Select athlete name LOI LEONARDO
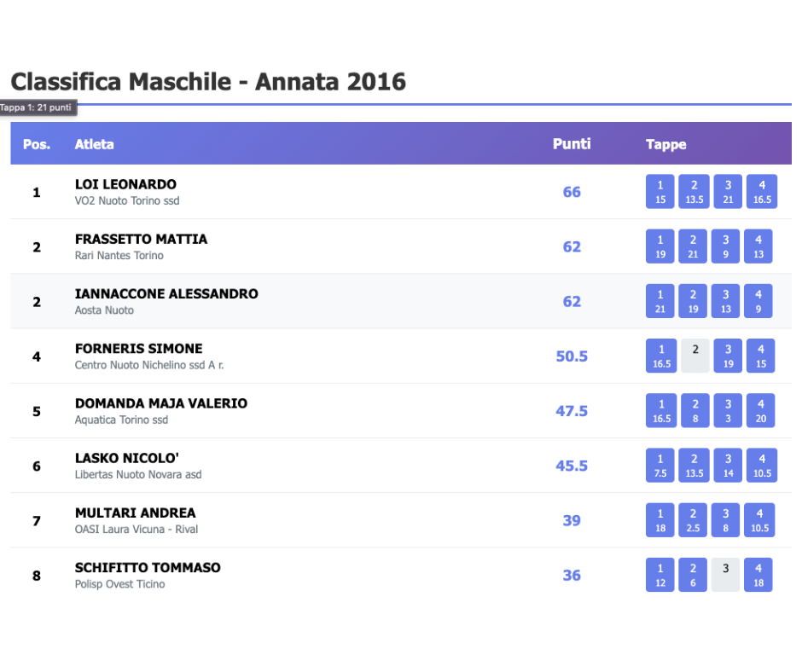802x672 pixels. 125,184
